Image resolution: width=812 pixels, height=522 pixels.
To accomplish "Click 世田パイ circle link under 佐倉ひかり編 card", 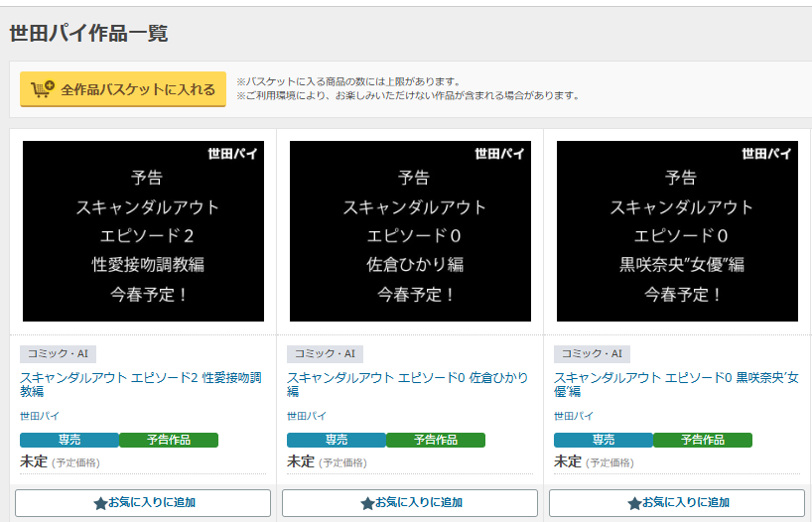I will click(307, 416).
